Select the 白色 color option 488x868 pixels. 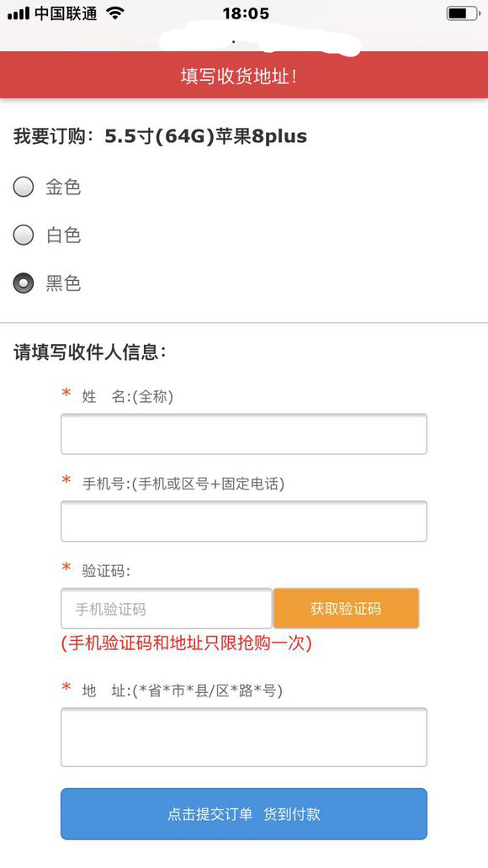(23, 235)
